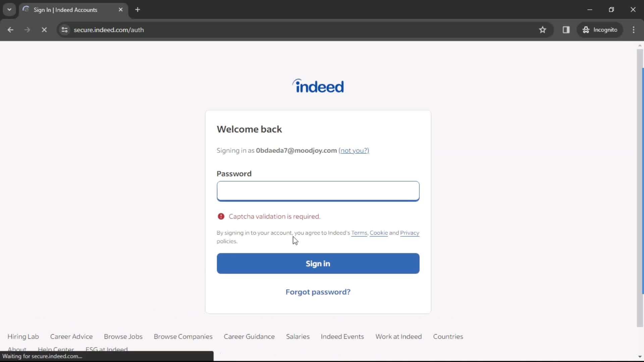This screenshot has height=362, width=644.
Task: Click the Password input field
Action: [x=318, y=191]
